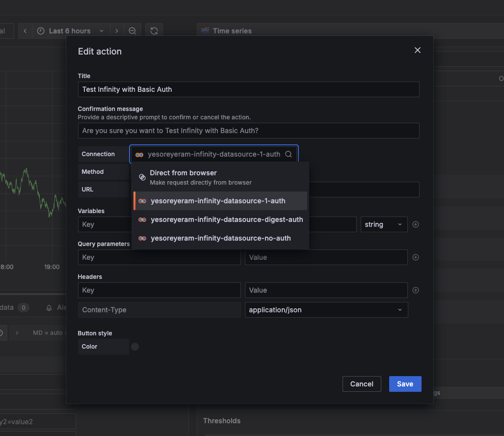504x436 pixels.
Task: Add variable with plus icon
Action: pyautogui.click(x=416, y=224)
